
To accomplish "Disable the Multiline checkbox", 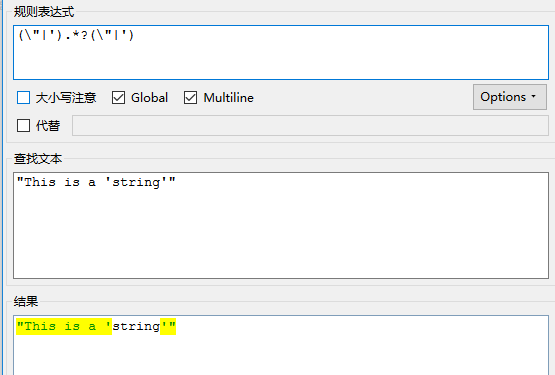I will point(190,98).
